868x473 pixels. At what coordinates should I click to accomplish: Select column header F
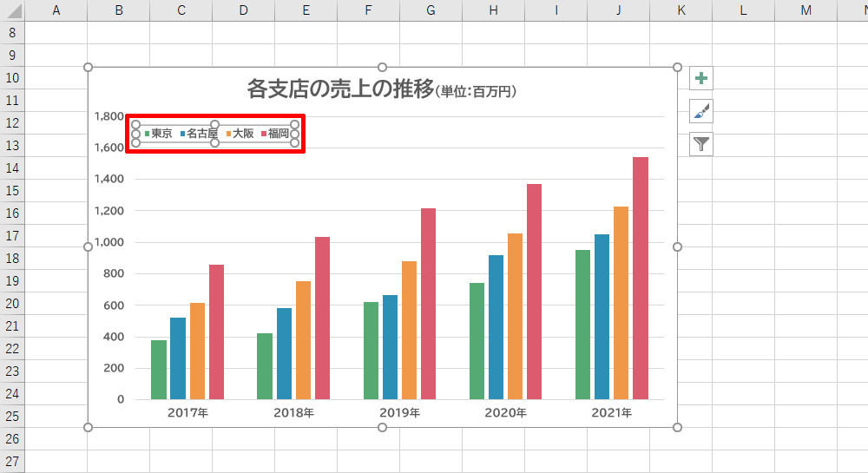pyautogui.click(x=369, y=10)
